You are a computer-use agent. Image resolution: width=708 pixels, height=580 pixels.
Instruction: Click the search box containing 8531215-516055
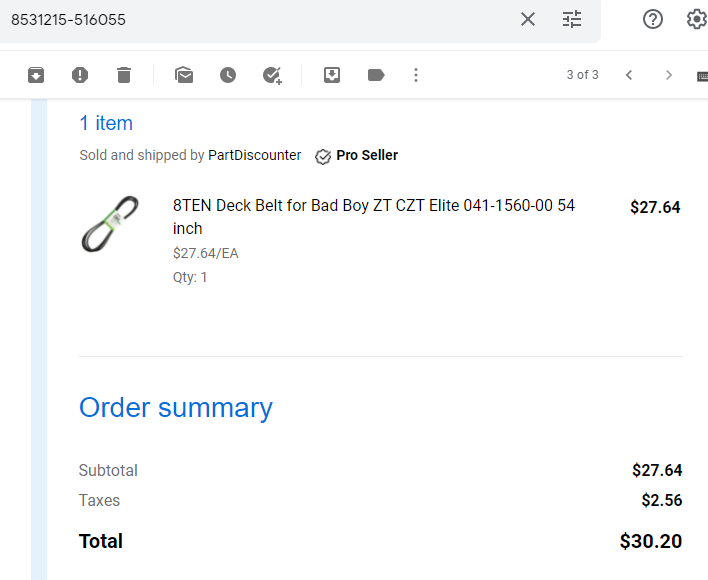(262, 20)
